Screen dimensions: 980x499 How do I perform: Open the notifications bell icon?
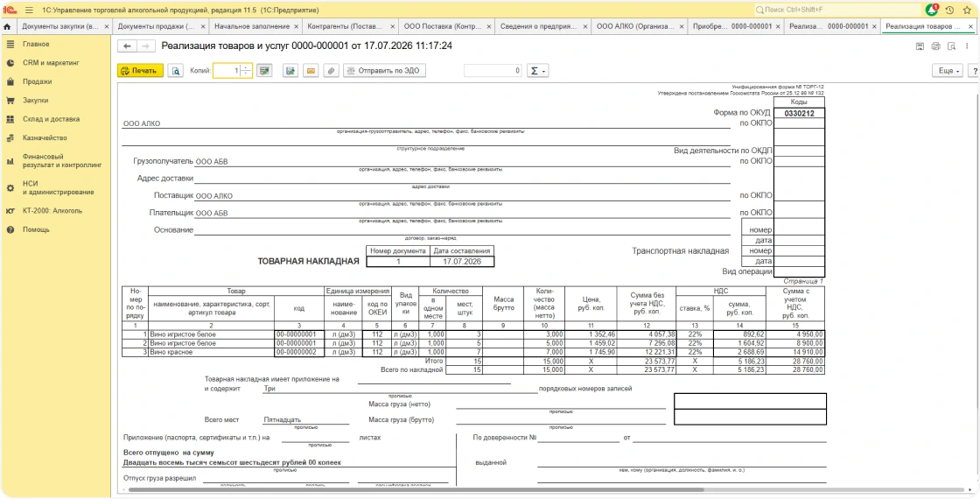931,10
